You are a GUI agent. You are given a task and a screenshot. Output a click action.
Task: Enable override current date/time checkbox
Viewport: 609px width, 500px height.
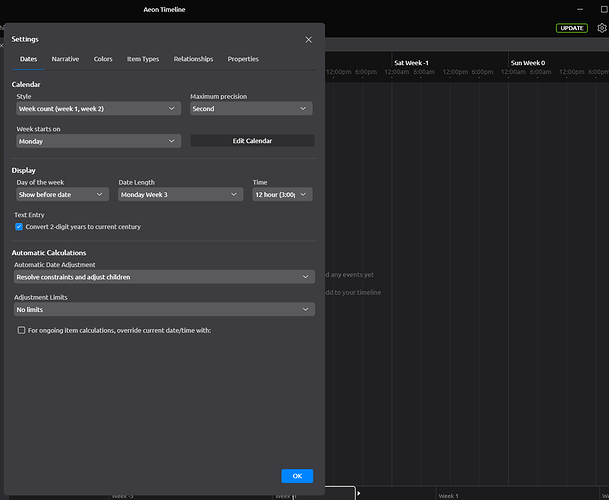pyautogui.click(x=21, y=330)
